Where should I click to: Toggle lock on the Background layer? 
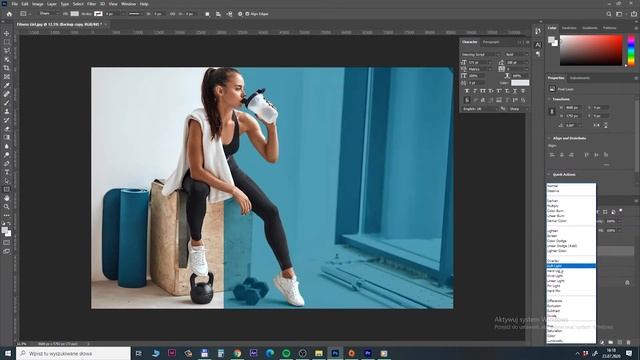pos(627,282)
